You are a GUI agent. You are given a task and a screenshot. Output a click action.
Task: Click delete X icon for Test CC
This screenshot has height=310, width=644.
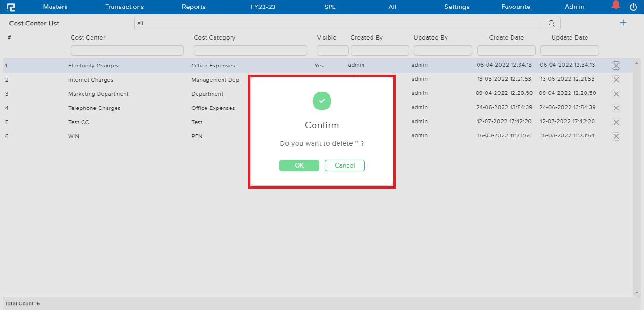click(616, 122)
